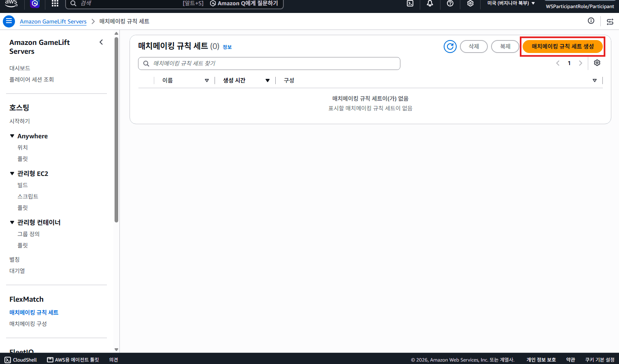The width and height of the screenshot is (619, 364).
Task: Open 쿠키 기본 설정 in the footer
Action: point(600,360)
